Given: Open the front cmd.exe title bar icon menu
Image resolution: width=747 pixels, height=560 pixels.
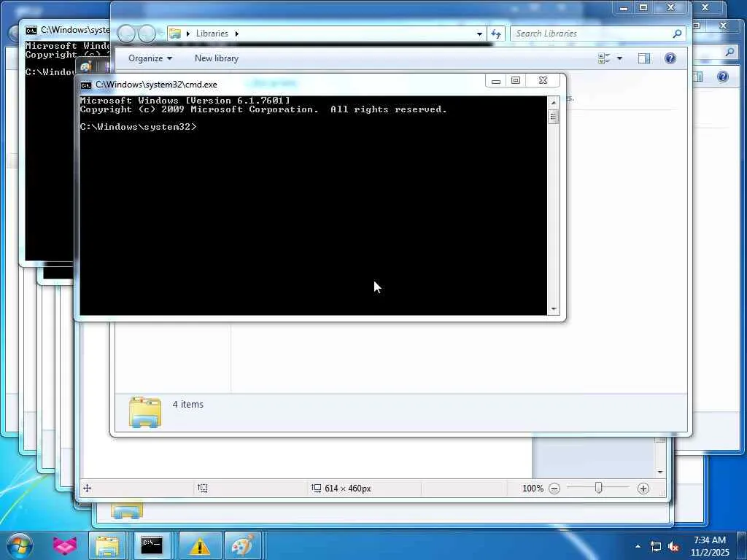Looking at the screenshot, I should click(86, 85).
